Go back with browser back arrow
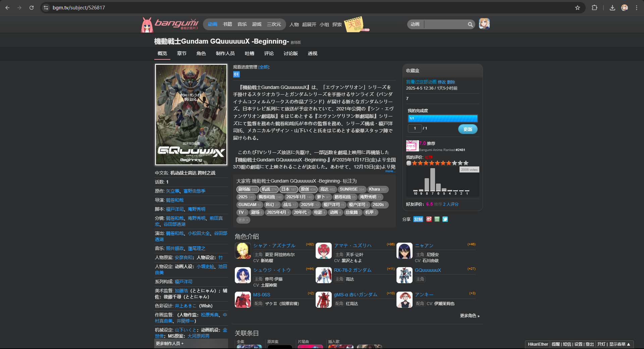 tap(7, 7)
